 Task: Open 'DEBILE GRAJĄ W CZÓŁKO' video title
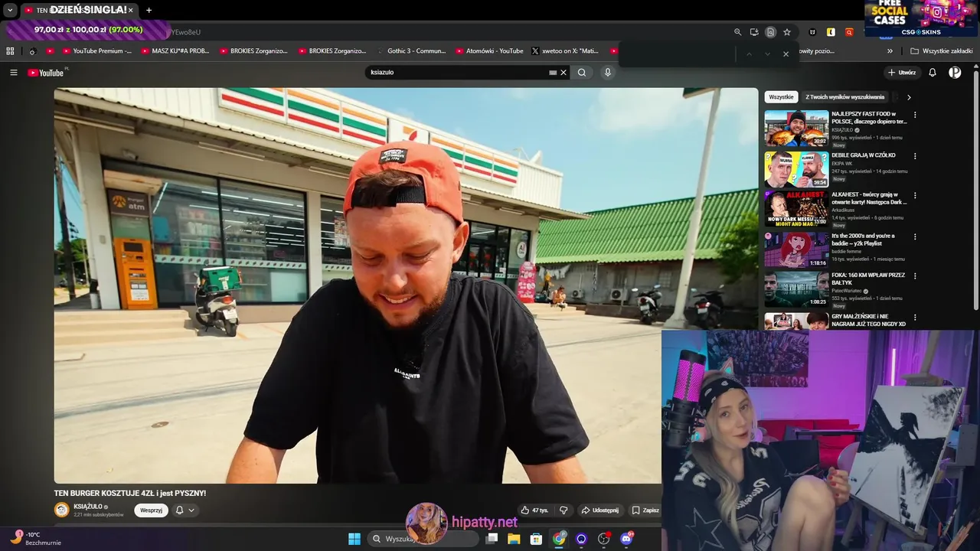coord(864,155)
